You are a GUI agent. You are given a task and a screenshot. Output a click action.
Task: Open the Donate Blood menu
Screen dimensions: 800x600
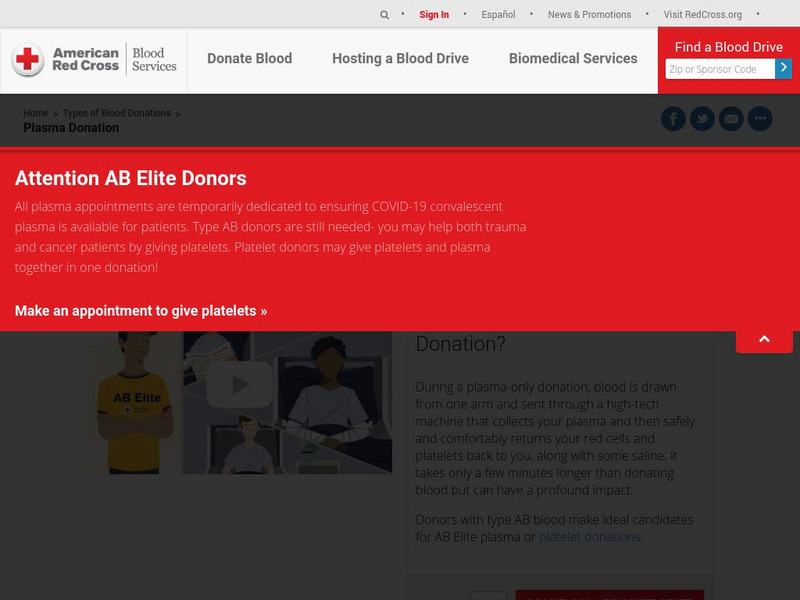pyautogui.click(x=249, y=59)
